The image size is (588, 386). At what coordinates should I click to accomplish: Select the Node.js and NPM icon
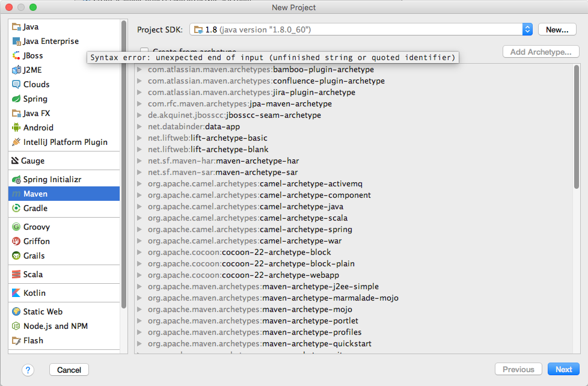tap(16, 326)
